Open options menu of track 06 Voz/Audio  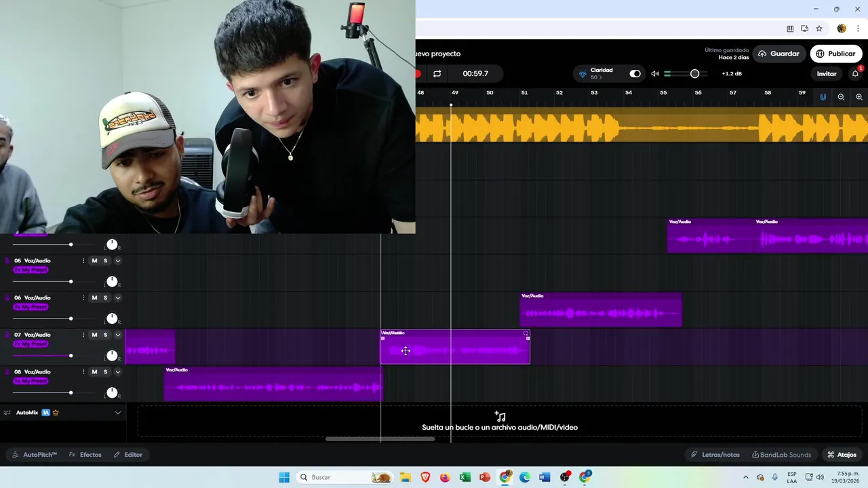pyautogui.click(x=83, y=298)
